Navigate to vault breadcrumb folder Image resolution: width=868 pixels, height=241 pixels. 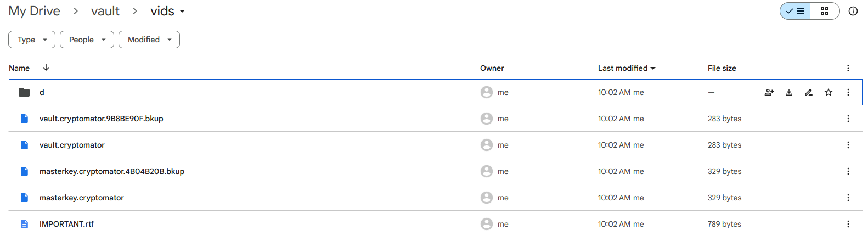click(105, 11)
